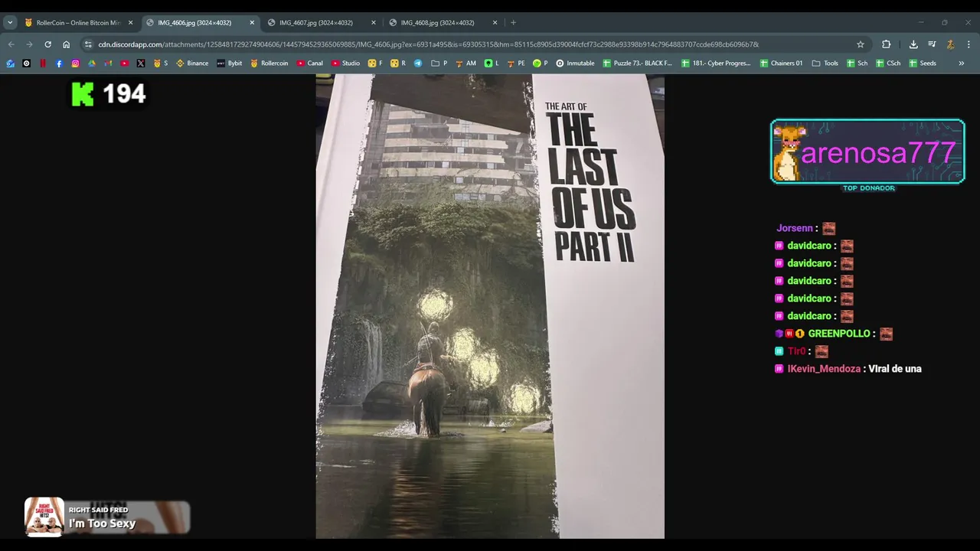Image resolution: width=980 pixels, height=551 pixels.
Task: Open the browser profile avatar
Action: [950, 44]
